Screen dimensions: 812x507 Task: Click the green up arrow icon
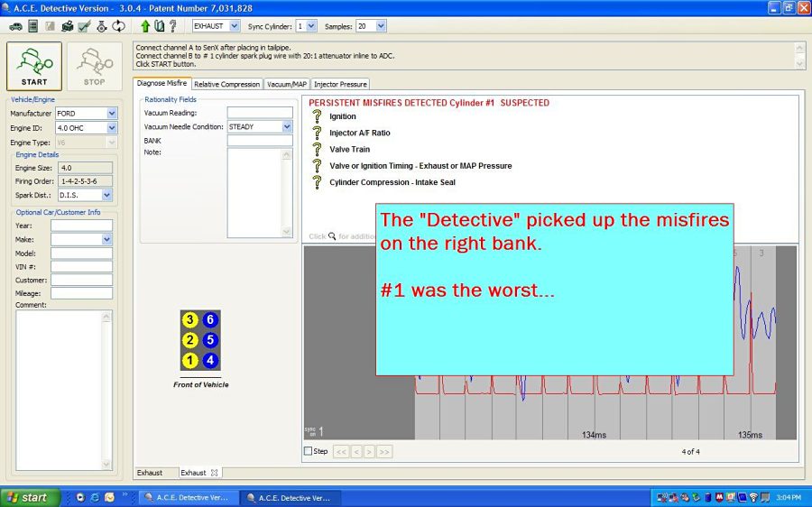144,26
